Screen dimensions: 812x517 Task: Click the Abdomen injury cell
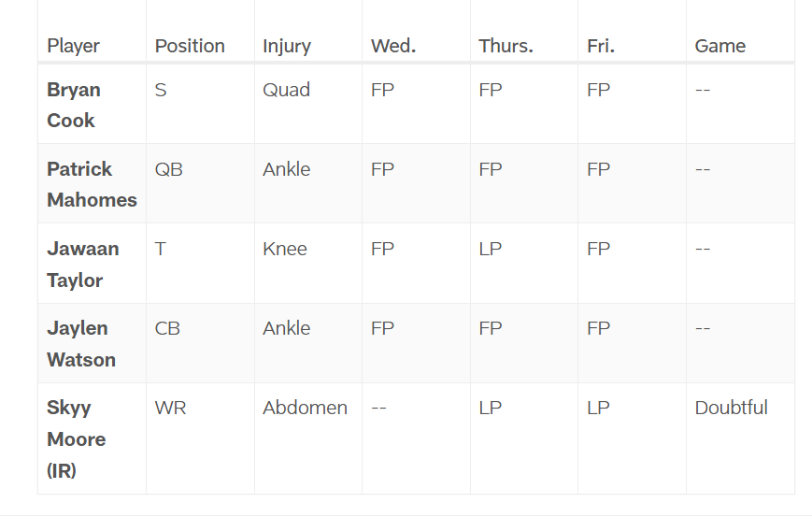(305, 408)
